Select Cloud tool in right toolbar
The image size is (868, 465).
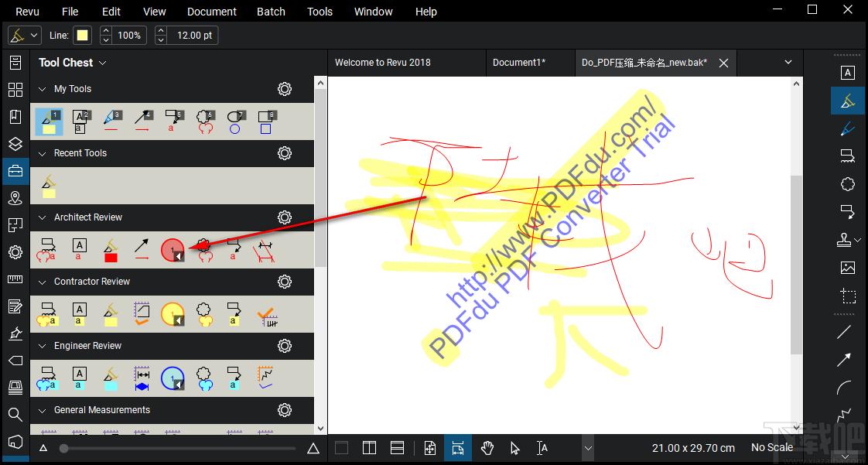[x=848, y=184]
